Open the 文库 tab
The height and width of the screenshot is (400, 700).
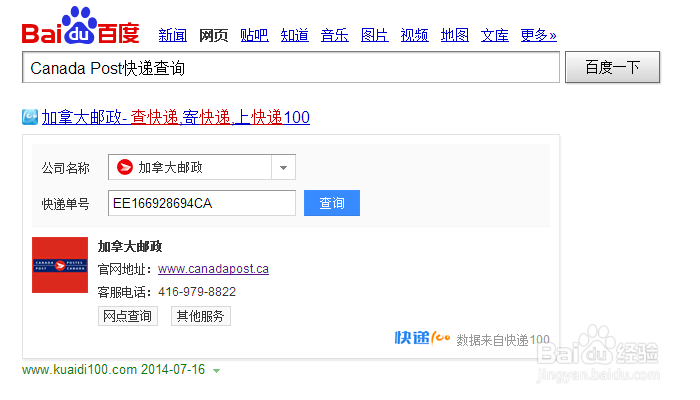point(495,35)
